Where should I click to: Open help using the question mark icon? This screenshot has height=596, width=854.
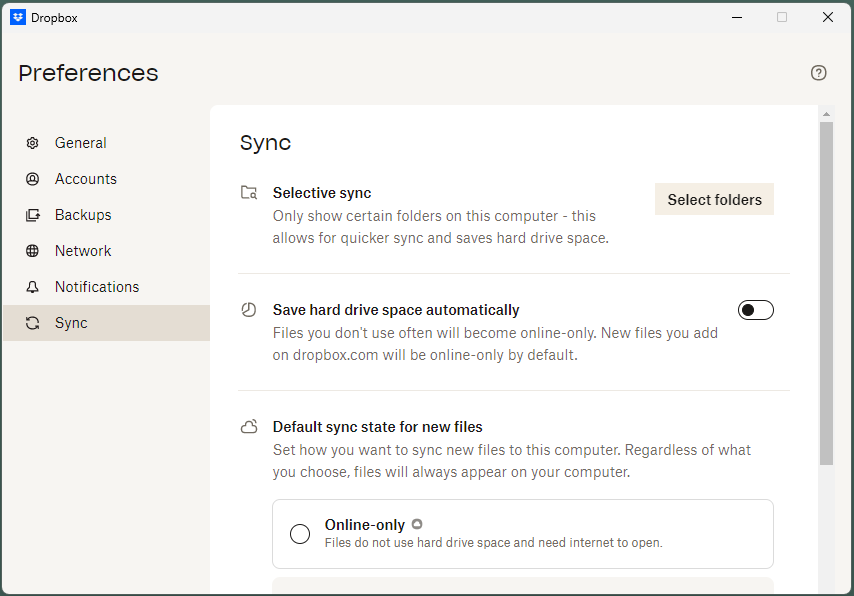coord(818,73)
